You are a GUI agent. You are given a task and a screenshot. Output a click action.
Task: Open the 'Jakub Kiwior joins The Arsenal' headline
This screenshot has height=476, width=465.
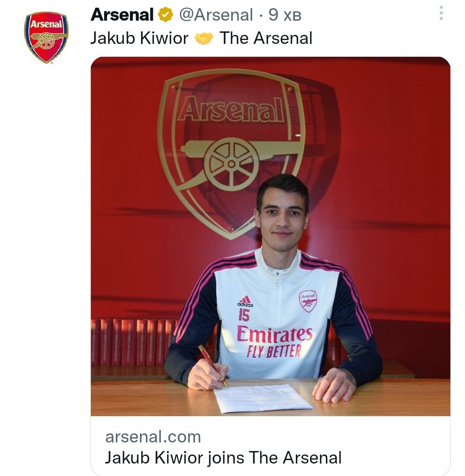click(x=223, y=457)
